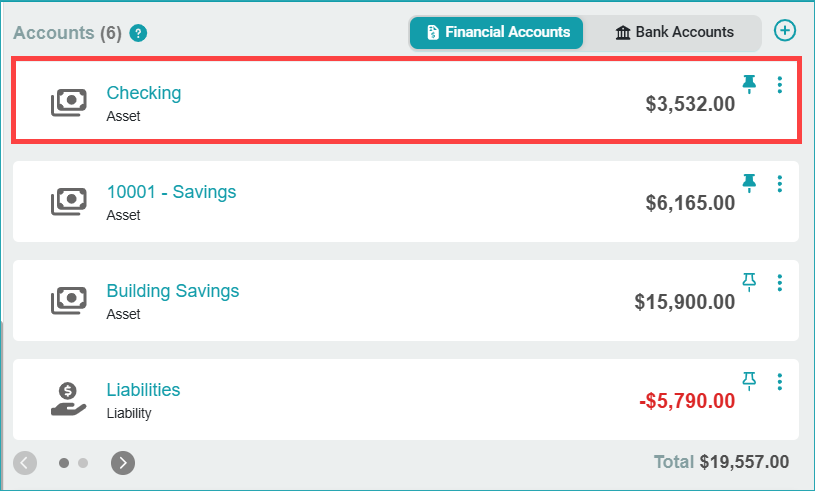
Task: Open the Building Savings account link
Action: click(x=173, y=291)
